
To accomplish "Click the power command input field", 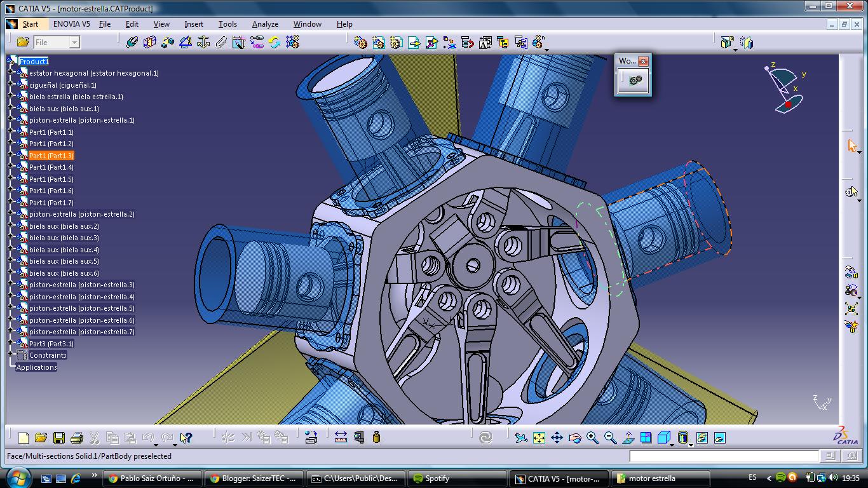I will coord(724,456).
